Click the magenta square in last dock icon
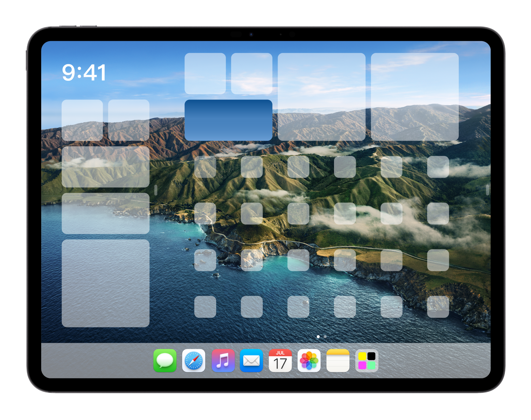The height and width of the screenshot is (420, 531). click(x=362, y=365)
